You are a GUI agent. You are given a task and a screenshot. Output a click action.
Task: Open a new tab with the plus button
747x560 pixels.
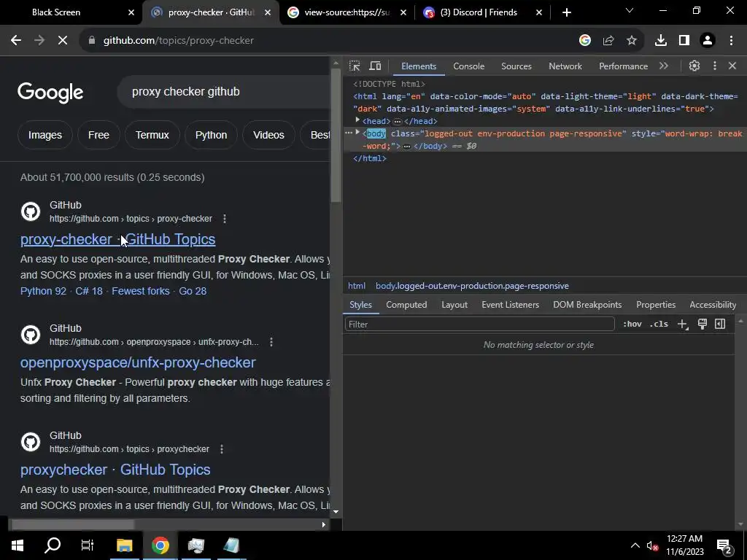pyautogui.click(x=566, y=12)
